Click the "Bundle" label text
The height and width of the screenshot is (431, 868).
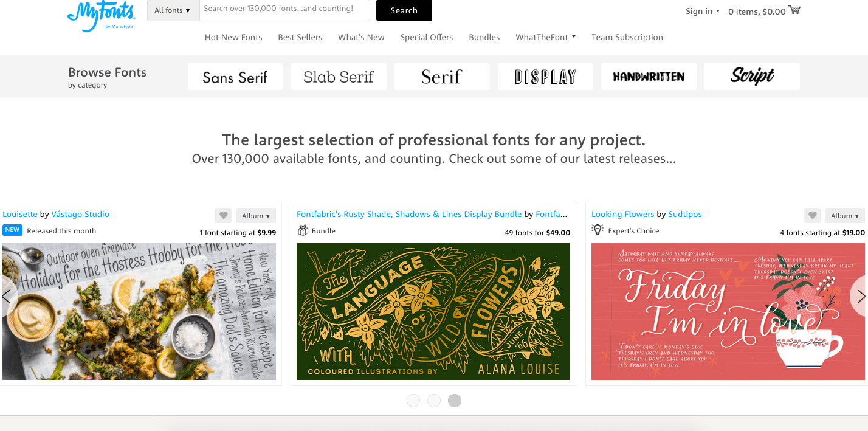323,231
